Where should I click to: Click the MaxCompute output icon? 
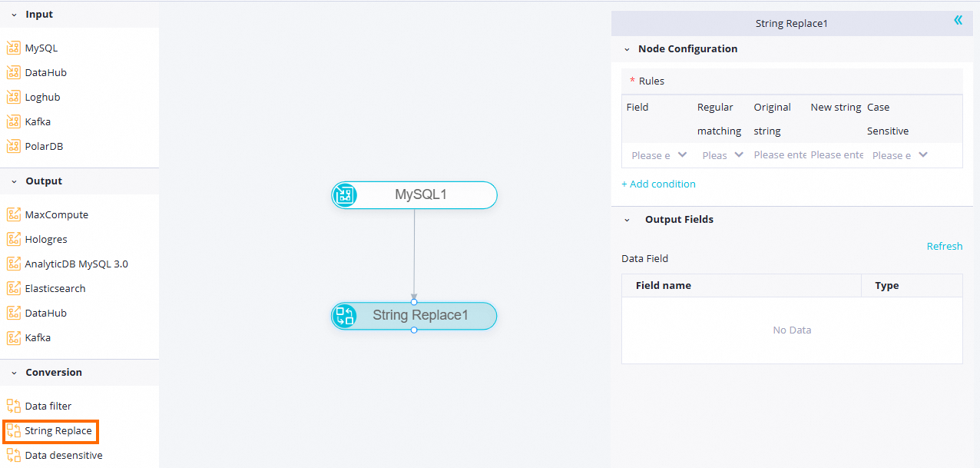tap(13, 214)
